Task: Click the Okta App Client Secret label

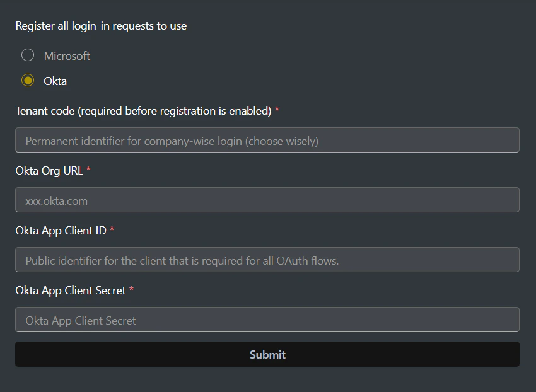Action: click(x=71, y=290)
